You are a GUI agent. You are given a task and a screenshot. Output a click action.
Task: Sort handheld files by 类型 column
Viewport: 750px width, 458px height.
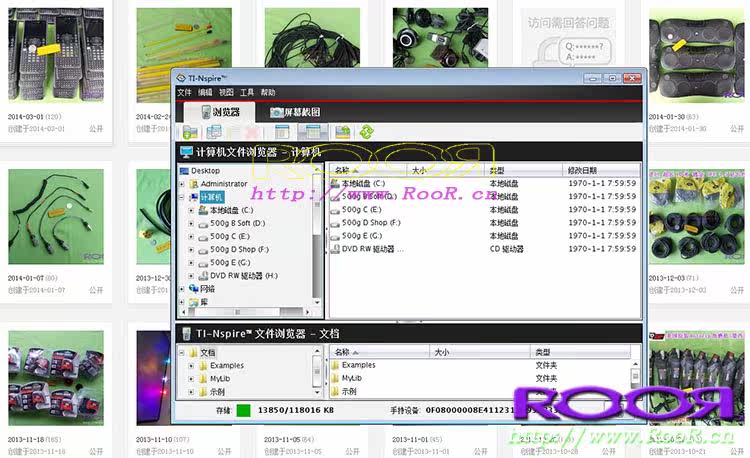(580, 352)
